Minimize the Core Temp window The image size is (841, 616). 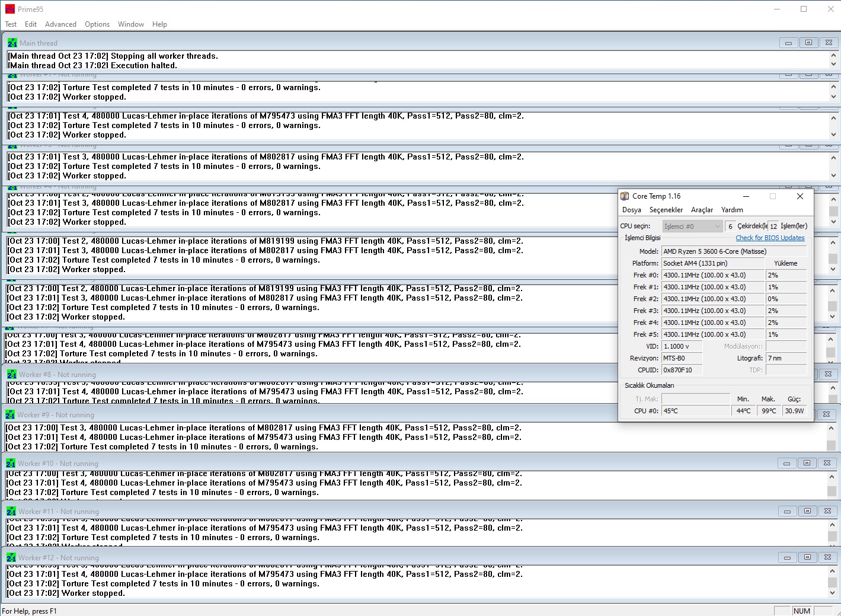[x=746, y=196]
